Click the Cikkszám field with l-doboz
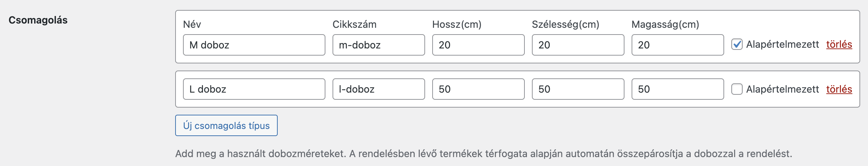 coord(378,89)
